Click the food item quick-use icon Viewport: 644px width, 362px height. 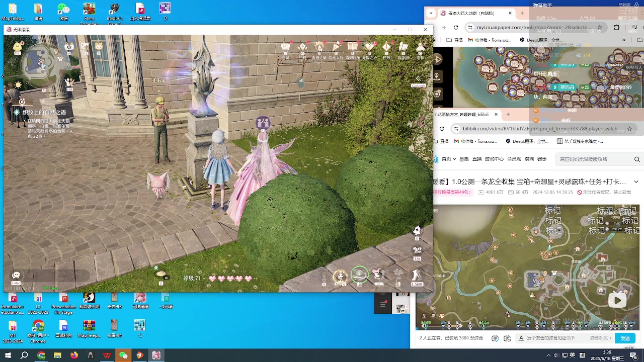(162, 275)
